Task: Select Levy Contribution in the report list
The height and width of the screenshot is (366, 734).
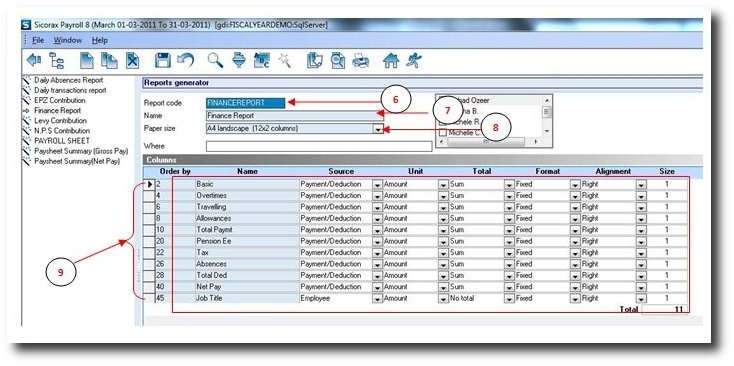Action: pos(60,121)
